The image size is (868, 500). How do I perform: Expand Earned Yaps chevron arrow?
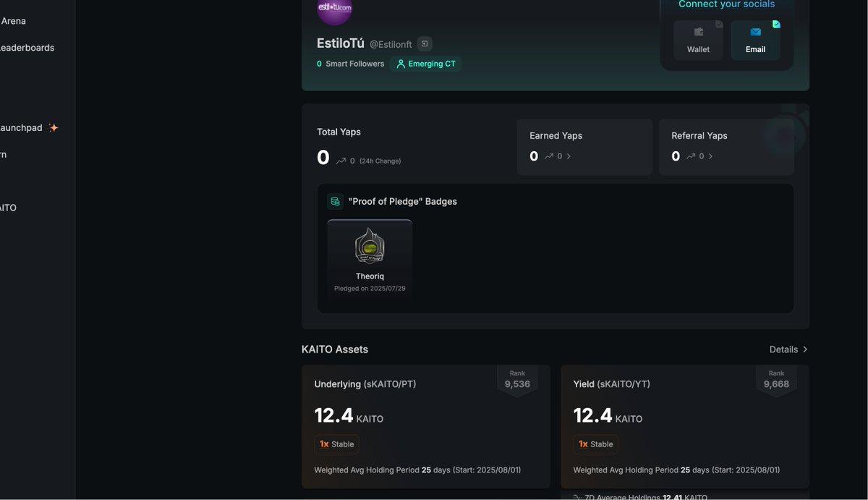pos(569,156)
